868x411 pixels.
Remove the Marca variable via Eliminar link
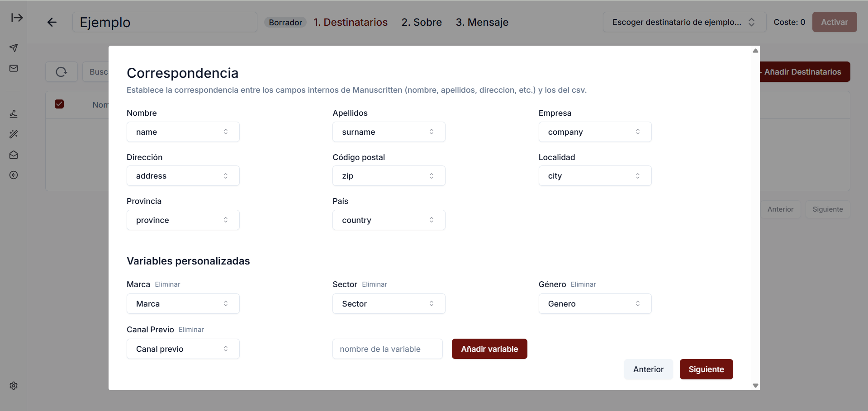point(167,284)
